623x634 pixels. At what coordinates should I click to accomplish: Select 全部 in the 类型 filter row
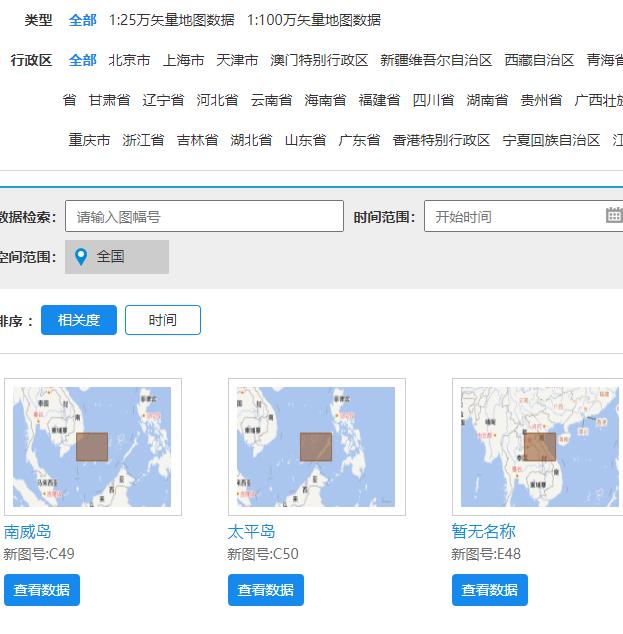82,20
